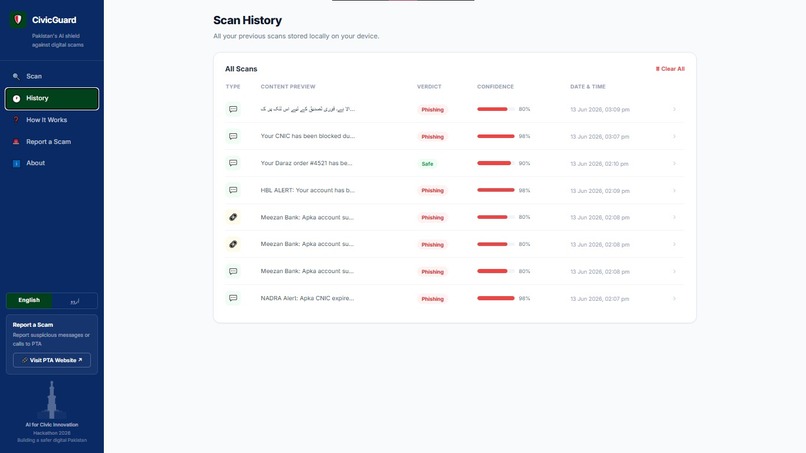Expand the HBL ALERT scan chevron
Screen dimensions: 806x453
pyautogui.click(x=674, y=190)
